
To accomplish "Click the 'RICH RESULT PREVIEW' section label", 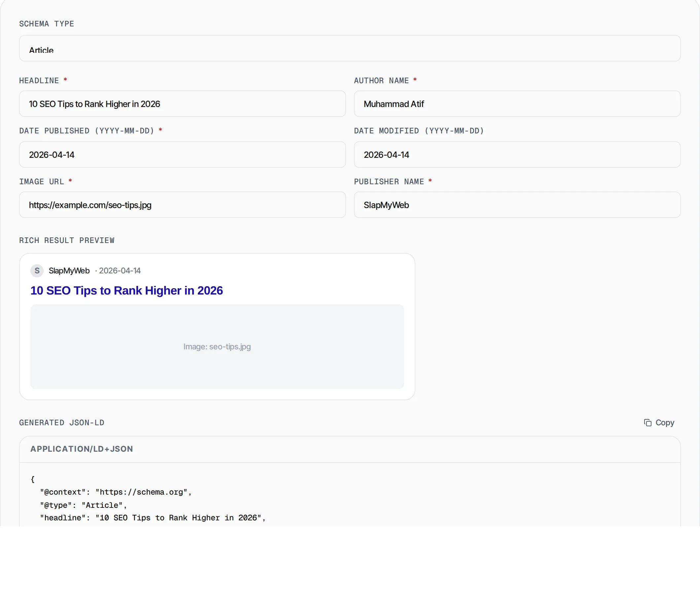I will pos(67,240).
